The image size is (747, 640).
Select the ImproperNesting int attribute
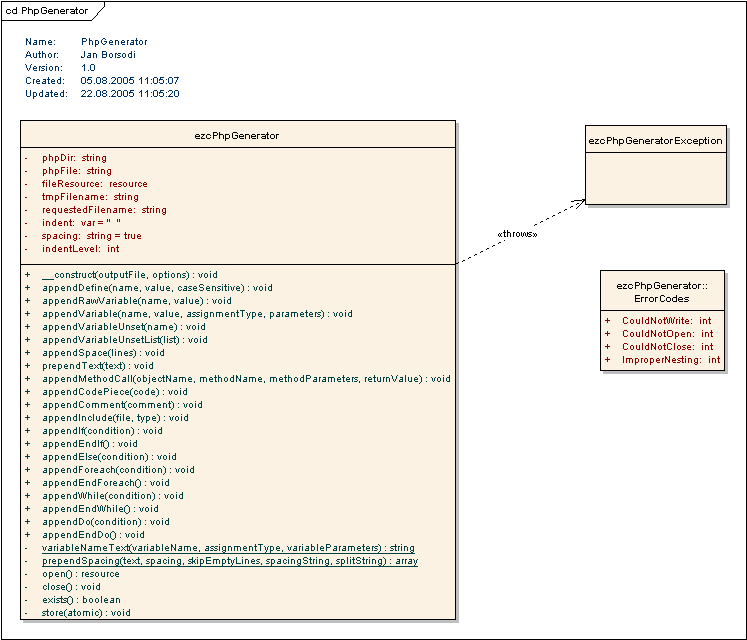point(670,360)
